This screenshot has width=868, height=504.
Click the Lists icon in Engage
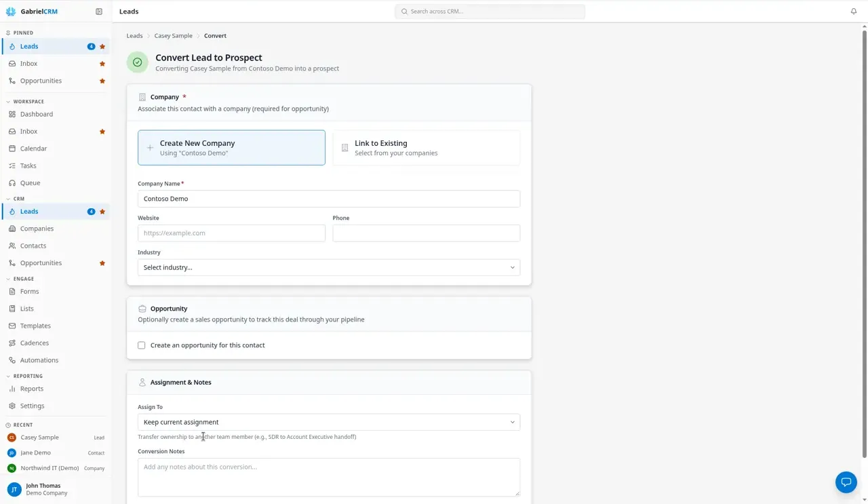tap(12, 309)
